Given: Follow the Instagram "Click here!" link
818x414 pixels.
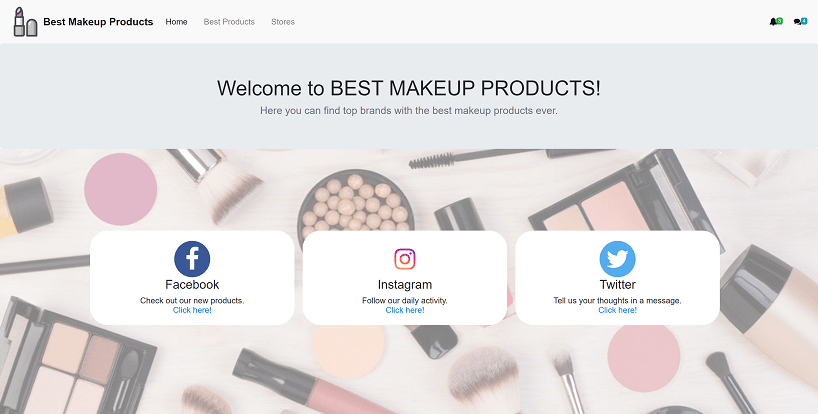Looking at the screenshot, I should tap(405, 310).
